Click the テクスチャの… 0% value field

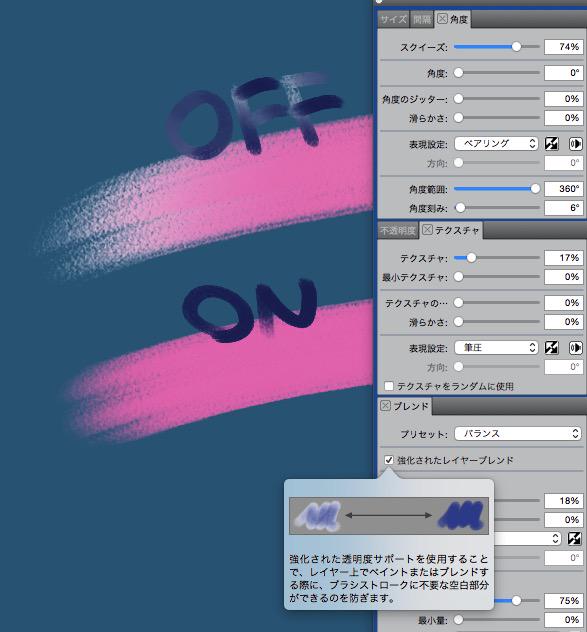pyautogui.click(x=563, y=303)
